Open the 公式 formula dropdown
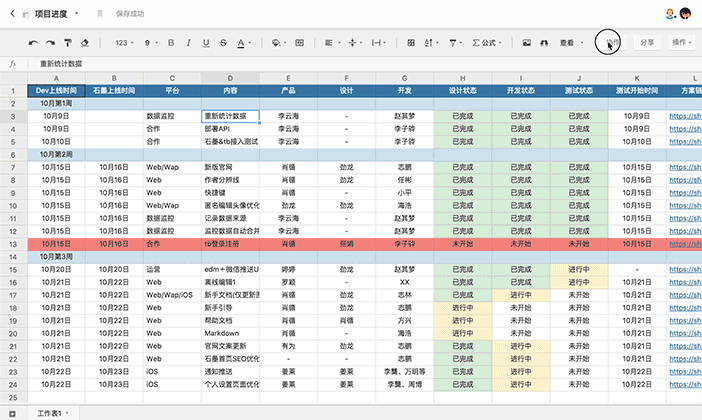This screenshot has height=420, width=702. (489, 43)
